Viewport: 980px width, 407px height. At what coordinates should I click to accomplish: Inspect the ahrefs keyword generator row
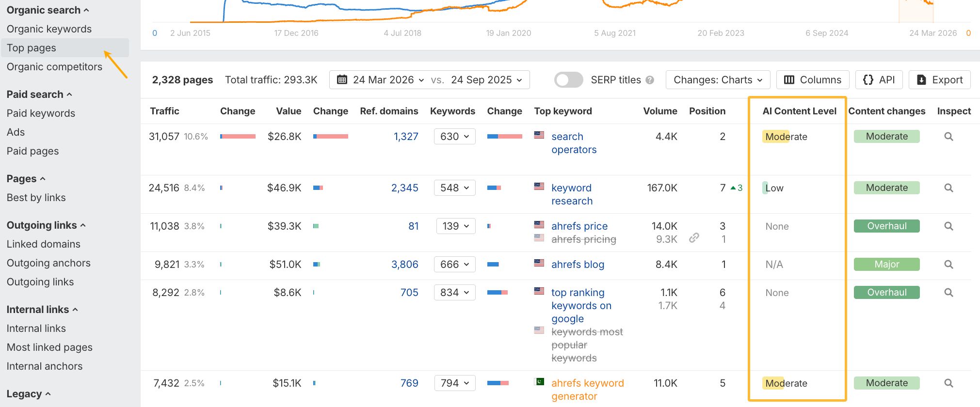click(x=948, y=383)
